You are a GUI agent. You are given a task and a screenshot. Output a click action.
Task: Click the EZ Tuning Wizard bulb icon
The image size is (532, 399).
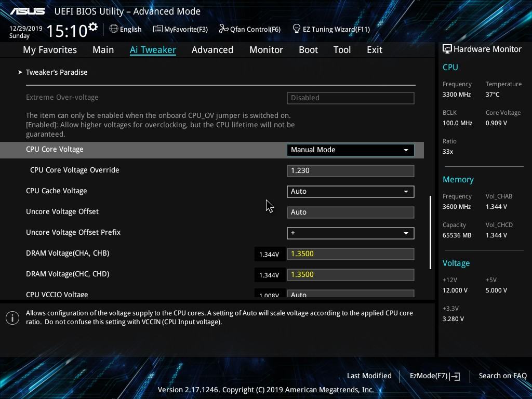pos(296,29)
